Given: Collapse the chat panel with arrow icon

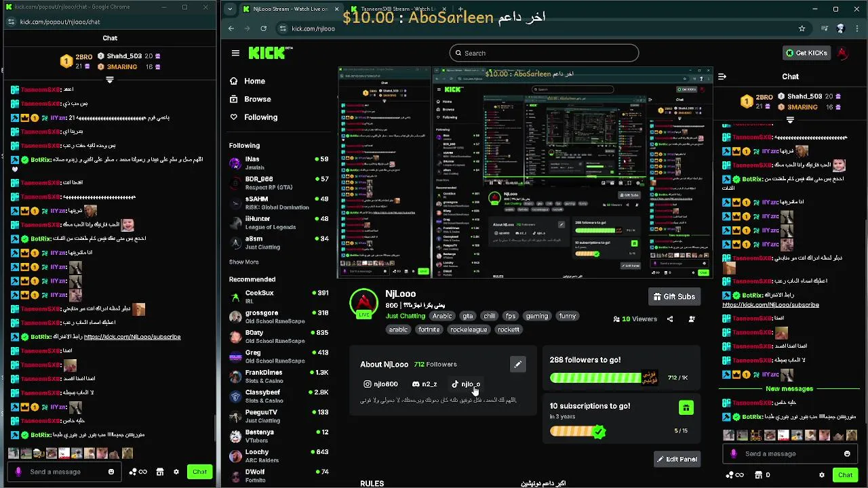Looking at the screenshot, I should [722, 77].
